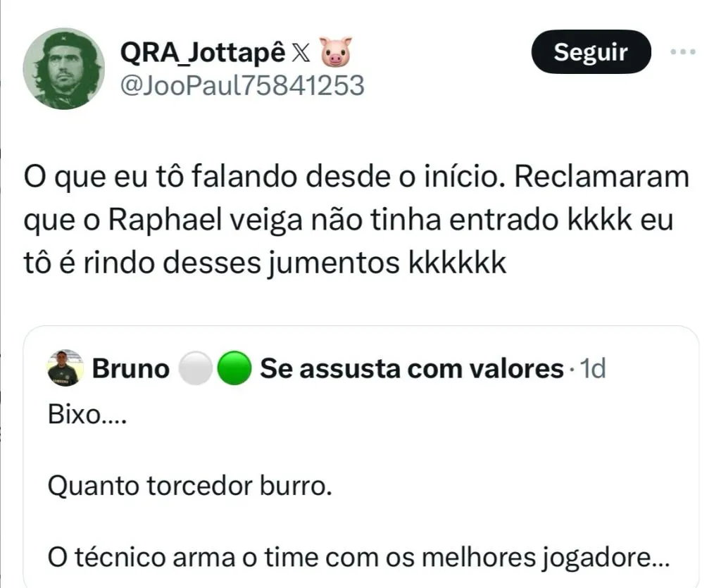Click the green circle emoji
The height and width of the screenshot is (588, 721).
pyautogui.click(x=233, y=369)
